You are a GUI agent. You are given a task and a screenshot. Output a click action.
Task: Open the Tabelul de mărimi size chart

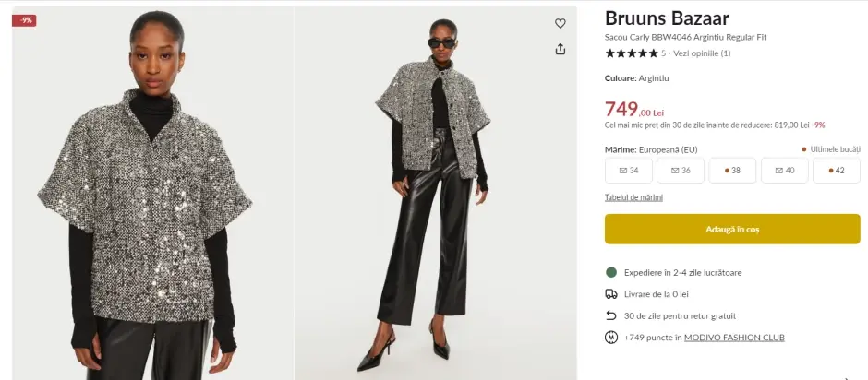[633, 197]
